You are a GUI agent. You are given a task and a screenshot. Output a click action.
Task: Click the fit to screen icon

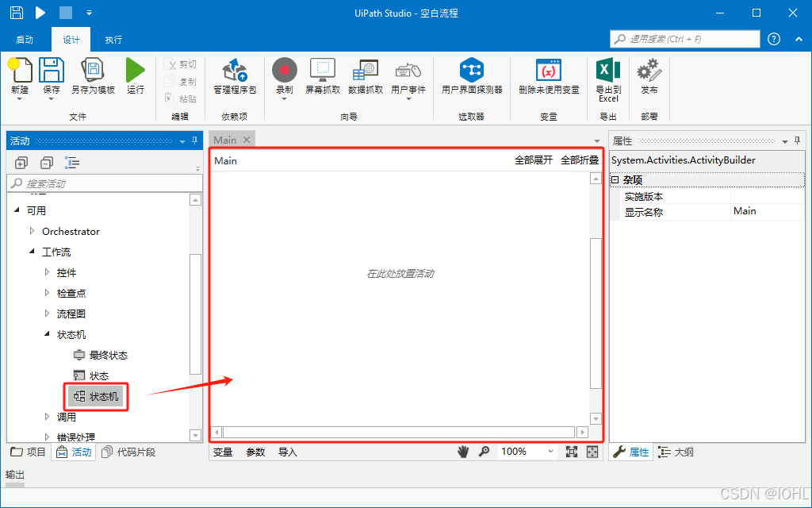[571, 452]
